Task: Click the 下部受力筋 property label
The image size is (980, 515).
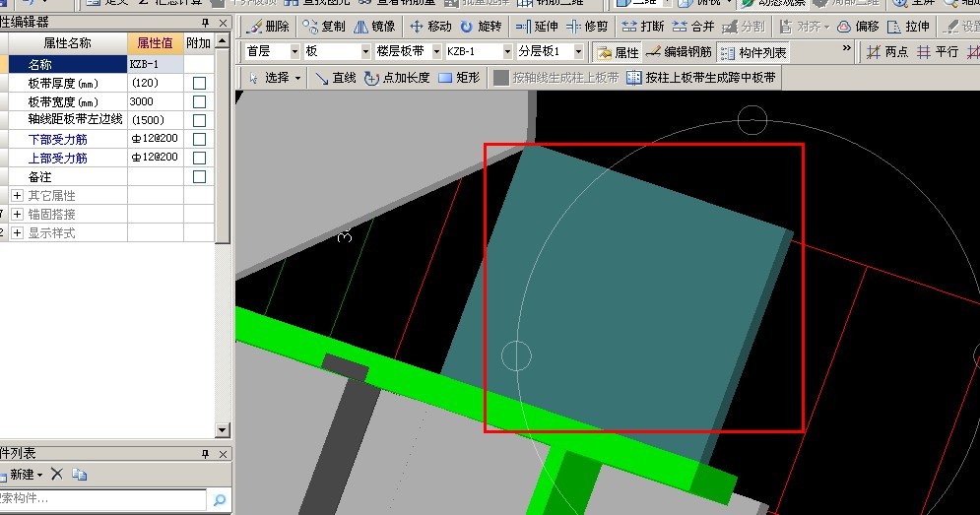Action: coord(57,140)
